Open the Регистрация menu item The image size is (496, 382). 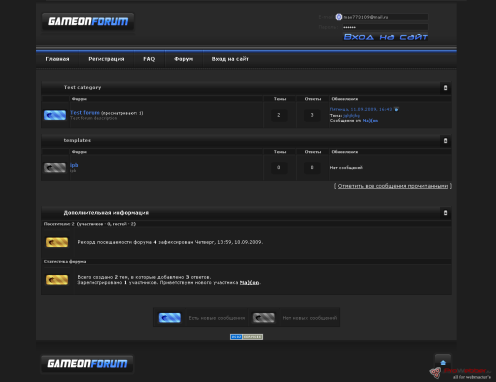point(106,59)
